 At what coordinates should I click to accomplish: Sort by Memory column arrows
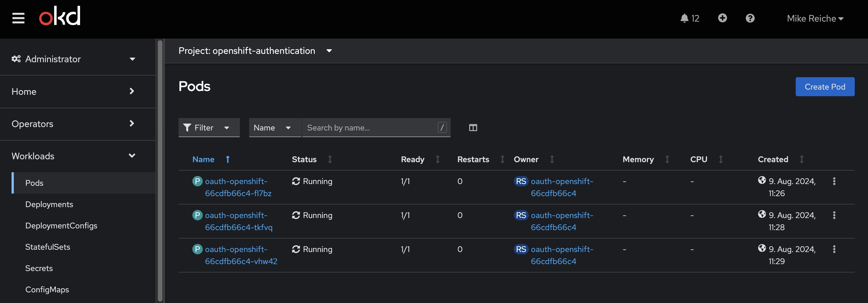pyautogui.click(x=667, y=159)
